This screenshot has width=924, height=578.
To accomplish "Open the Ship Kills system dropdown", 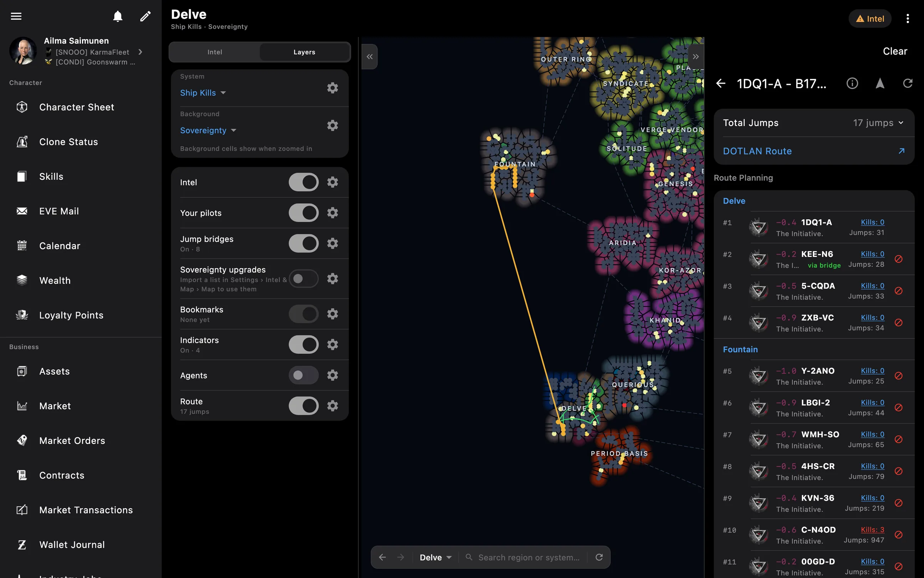I will (x=203, y=93).
